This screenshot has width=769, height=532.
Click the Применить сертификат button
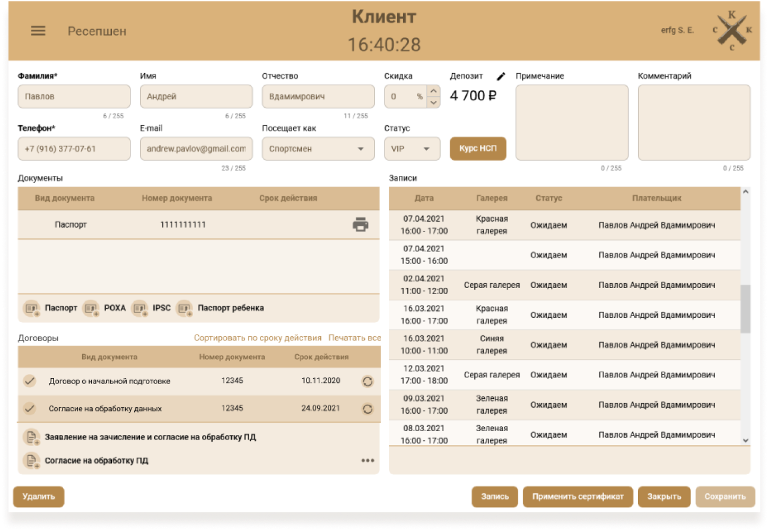(578, 497)
